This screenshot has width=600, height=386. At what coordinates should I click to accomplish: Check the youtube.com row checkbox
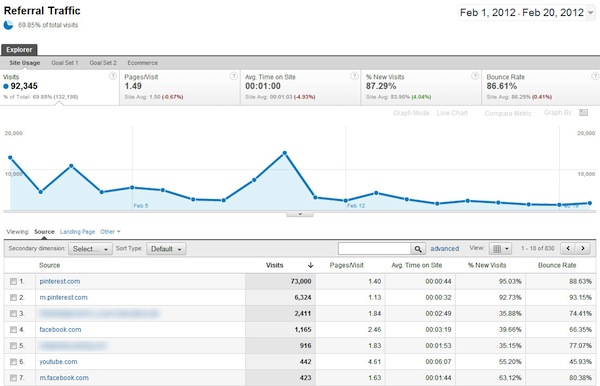[x=13, y=362]
